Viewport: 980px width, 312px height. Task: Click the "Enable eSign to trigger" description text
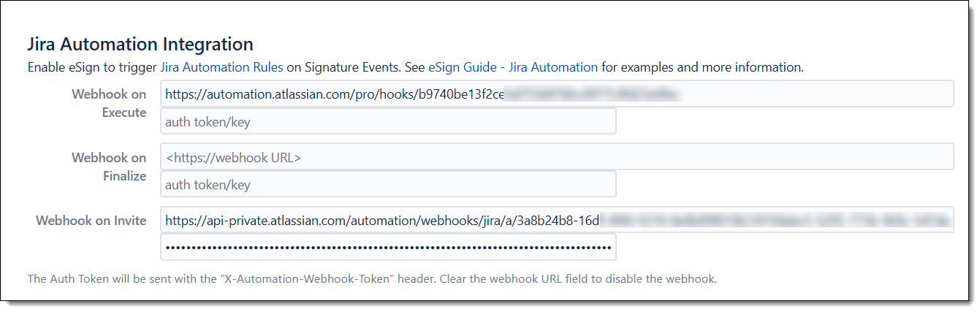tap(92, 67)
